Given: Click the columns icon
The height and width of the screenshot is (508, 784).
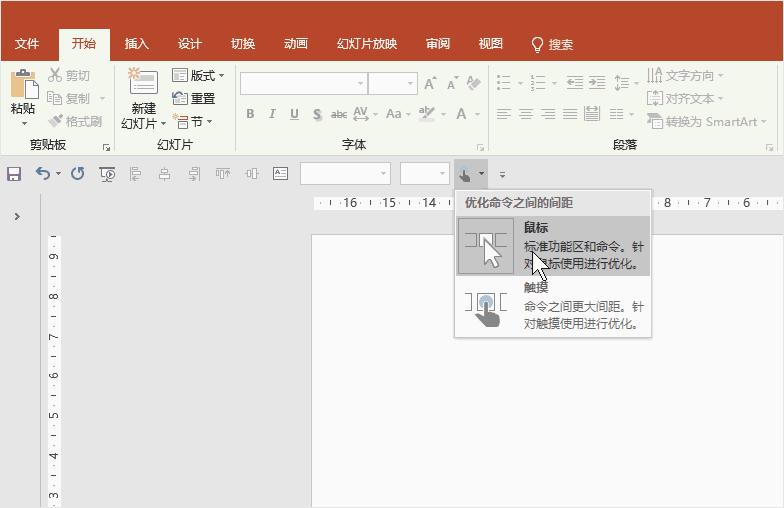Looking at the screenshot, I should tap(616, 114).
